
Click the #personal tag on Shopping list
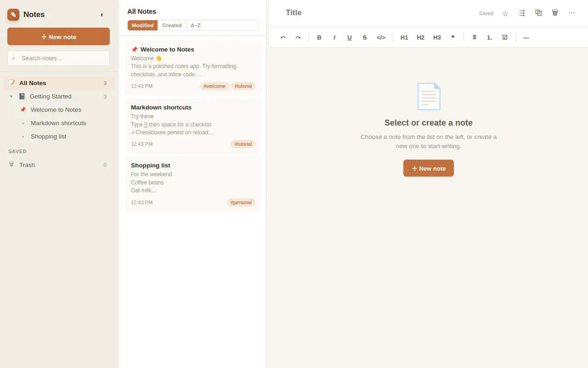[x=241, y=202]
